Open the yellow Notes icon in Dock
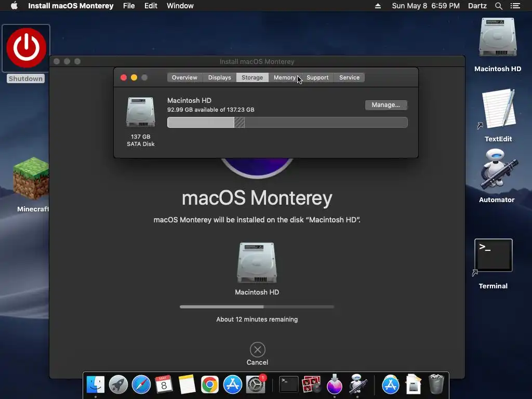The image size is (532, 399). pyautogui.click(x=187, y=385)
